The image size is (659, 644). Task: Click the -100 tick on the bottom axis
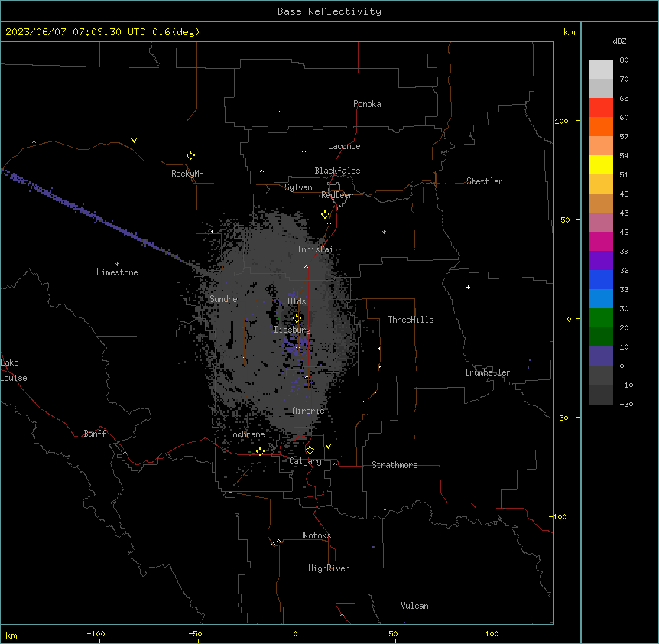click(96, 633)
